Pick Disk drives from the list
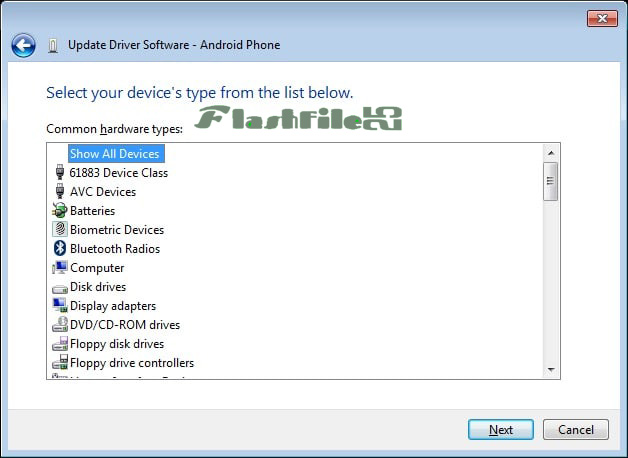Image resolution: width=628 pixels, height=458 pixels. tap(98, 287)
